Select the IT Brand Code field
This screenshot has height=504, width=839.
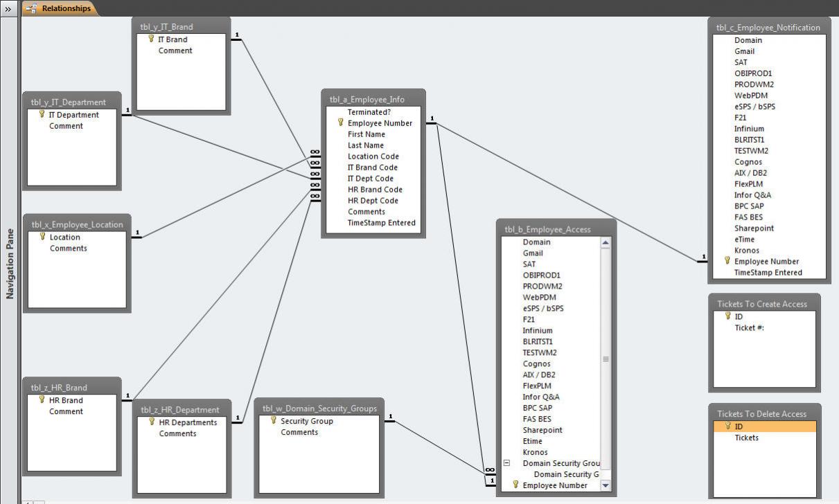(x=372, y=168)
